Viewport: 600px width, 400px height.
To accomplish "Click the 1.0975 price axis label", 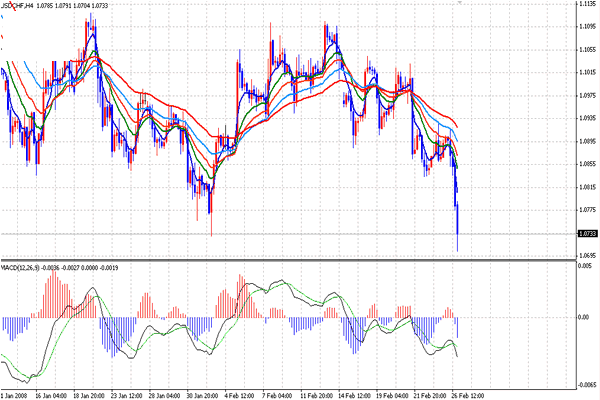I will pyautogui.click(x=588, y=95).
